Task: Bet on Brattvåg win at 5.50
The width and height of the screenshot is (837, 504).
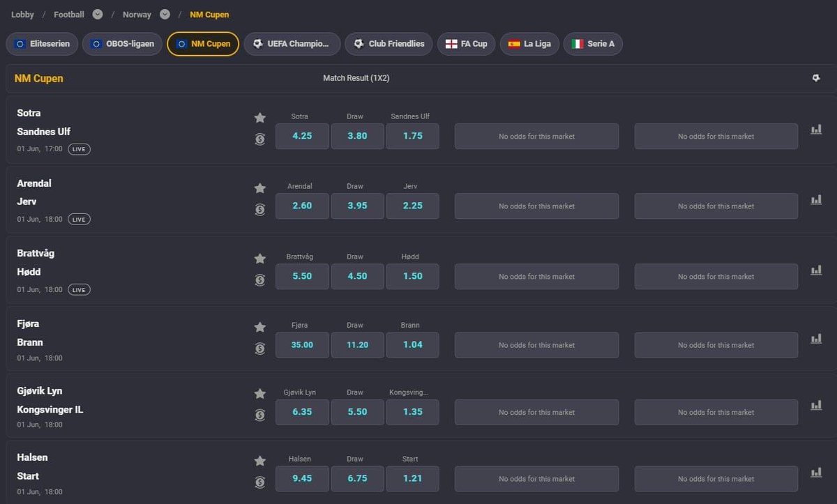Action: click(x=302, y=277)
